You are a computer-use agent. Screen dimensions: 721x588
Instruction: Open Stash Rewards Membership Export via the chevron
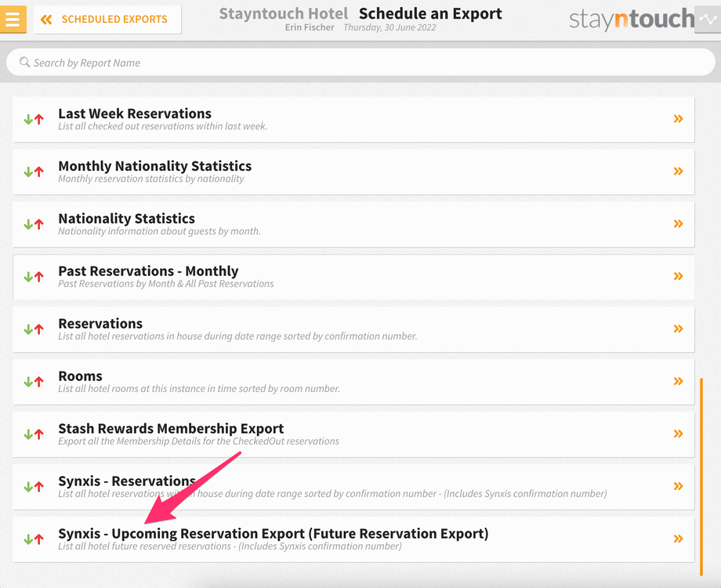678,434
